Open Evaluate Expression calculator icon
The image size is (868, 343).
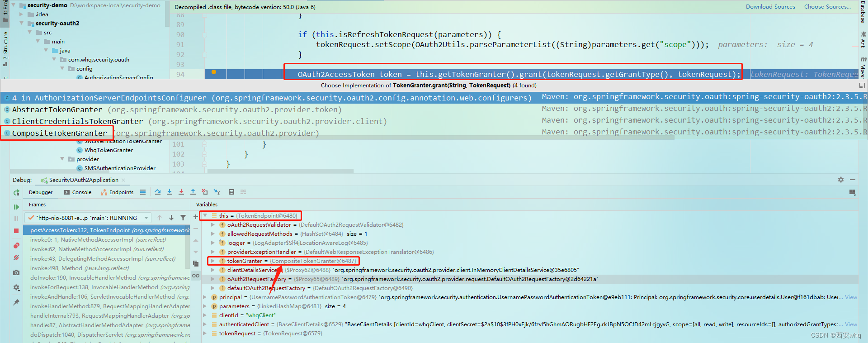[231, 192]
